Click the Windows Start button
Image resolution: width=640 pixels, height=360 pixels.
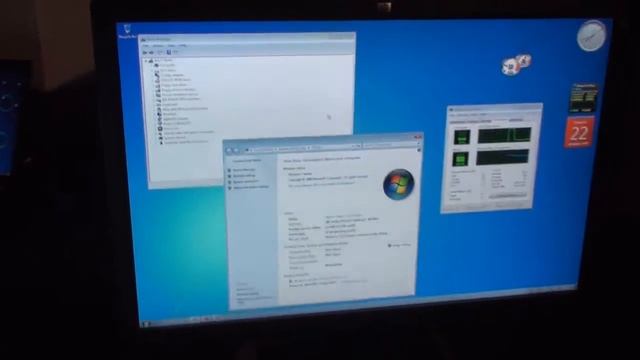146,324
